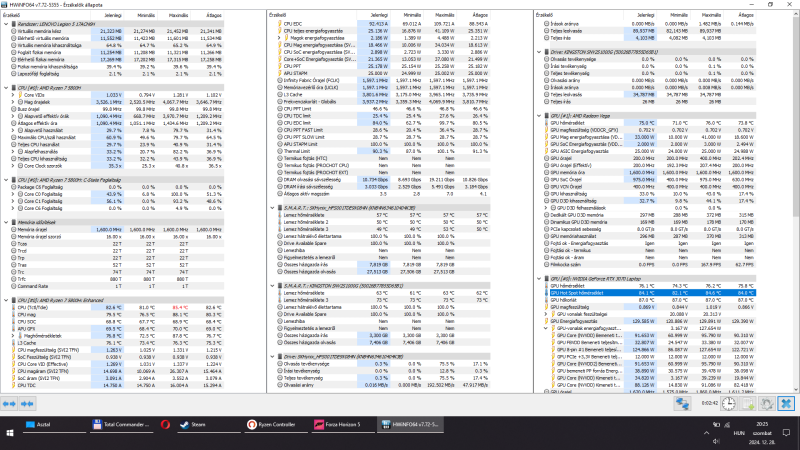
Task: Click the scrollbar up arrow
Action: click(x=795, y=15)
